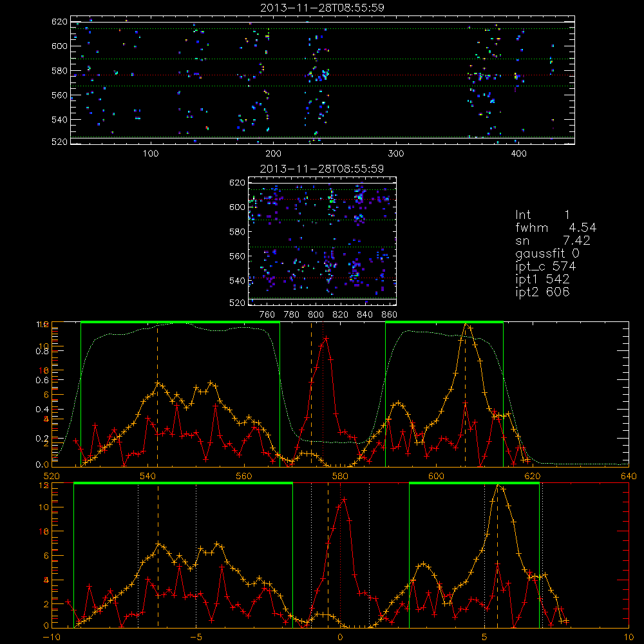Click the left thick green bar atop profile plot
644x644 pixels.
(180, 323)
